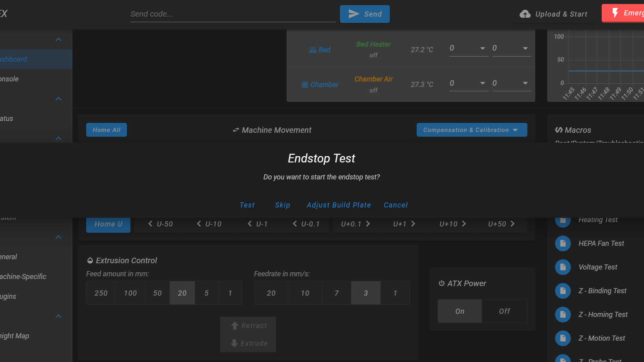Home all axes with Home All
The height and width of the screenshot is (362, 644).
pos(107,130)
